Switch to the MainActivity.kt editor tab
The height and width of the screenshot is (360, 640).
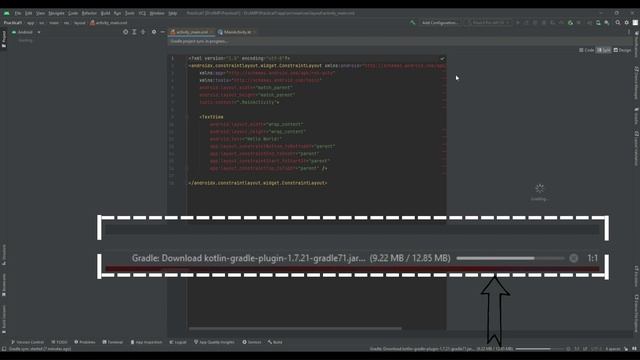pos(236,32)
